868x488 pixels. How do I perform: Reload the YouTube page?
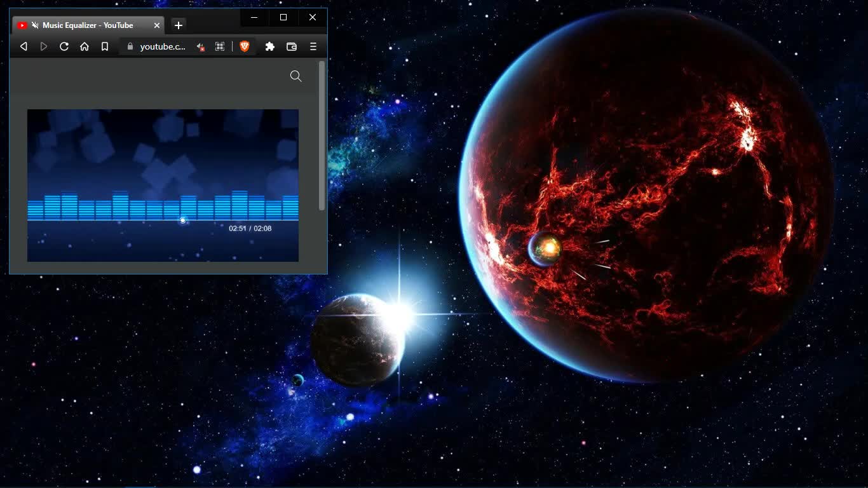coord(64,46)
